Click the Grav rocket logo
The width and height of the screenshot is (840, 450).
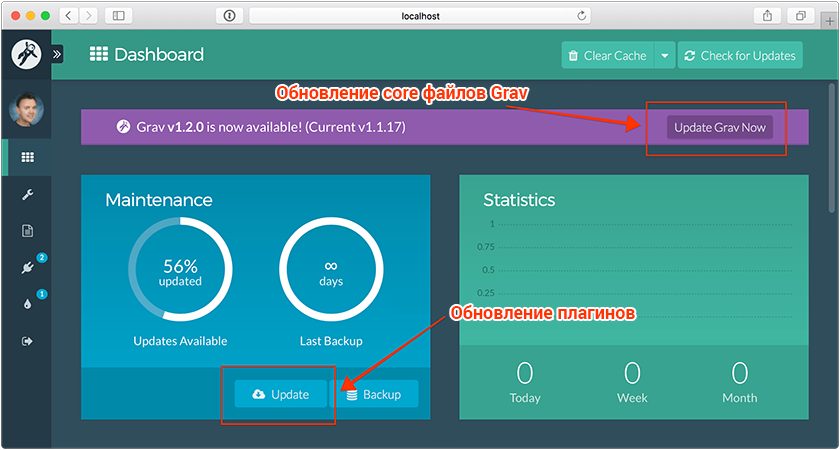[x=26, y=54]
